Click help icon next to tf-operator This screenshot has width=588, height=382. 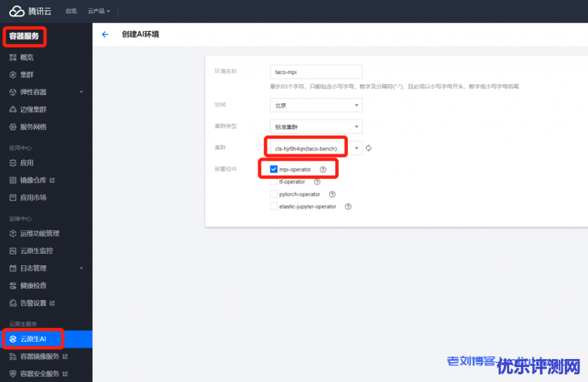tap(317, 182)
